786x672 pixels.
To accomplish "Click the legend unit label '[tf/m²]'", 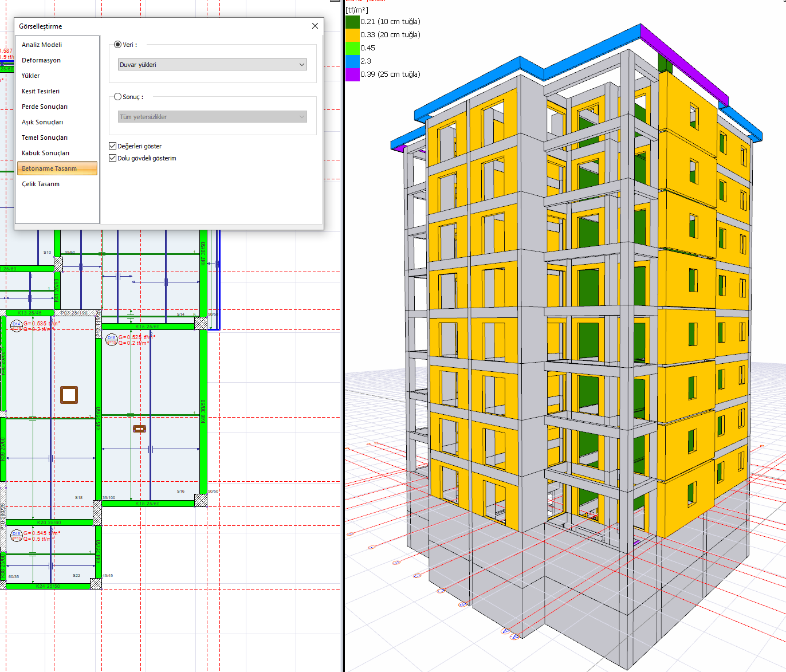I will (x=357, y=10).
